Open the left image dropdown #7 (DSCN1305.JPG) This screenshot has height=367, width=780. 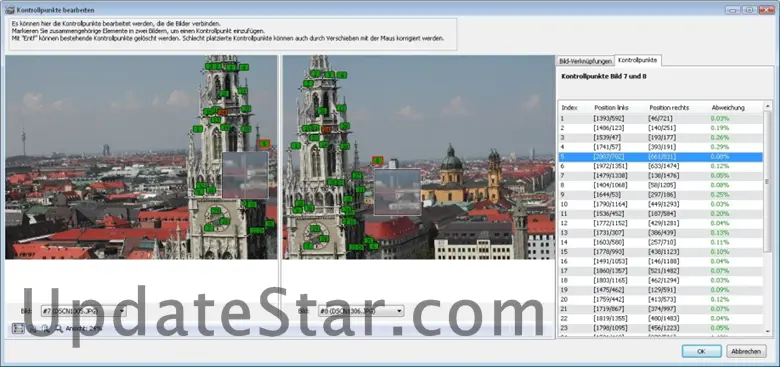coord(83,311)
